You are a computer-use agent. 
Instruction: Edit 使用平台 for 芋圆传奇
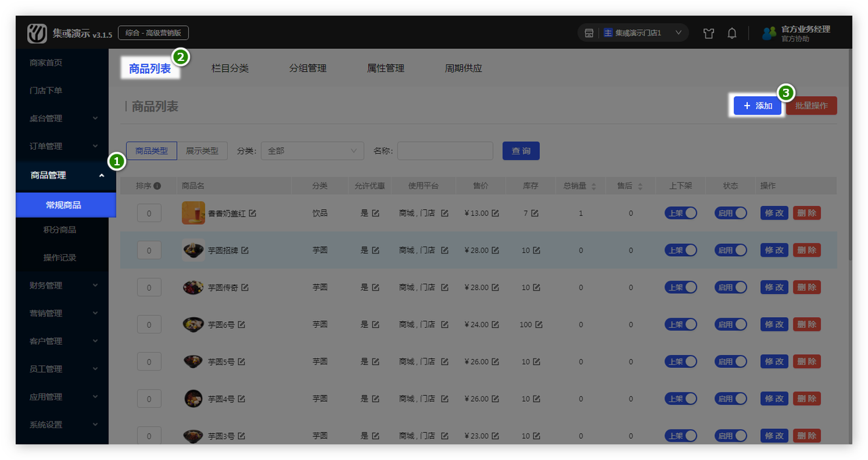[445, 288]
